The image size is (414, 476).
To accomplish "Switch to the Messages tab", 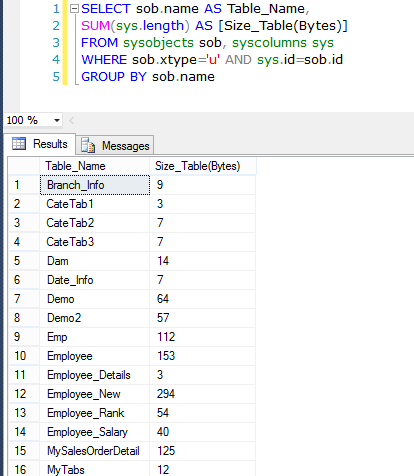I will [x=115, y=146].
